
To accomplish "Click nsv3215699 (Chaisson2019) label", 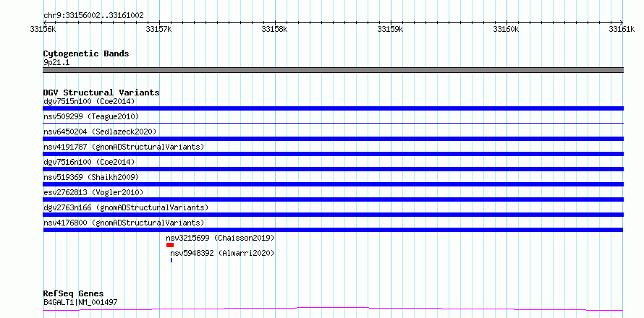I will click(220, 238).
